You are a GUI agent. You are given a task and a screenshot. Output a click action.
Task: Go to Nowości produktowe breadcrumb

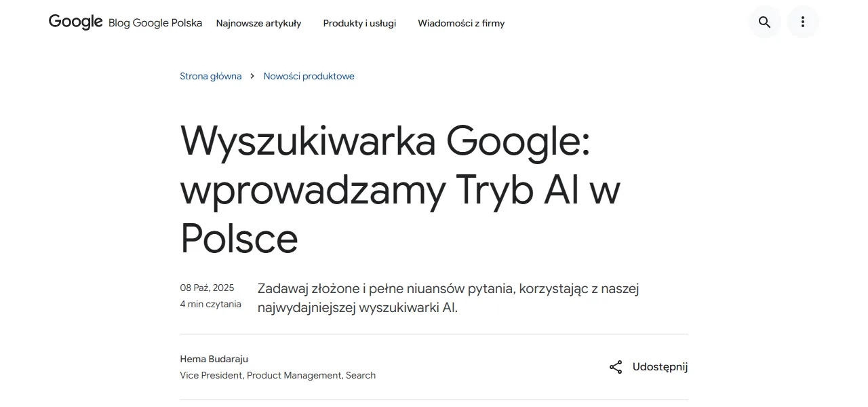pyautogui.click(x=309, y=76)
